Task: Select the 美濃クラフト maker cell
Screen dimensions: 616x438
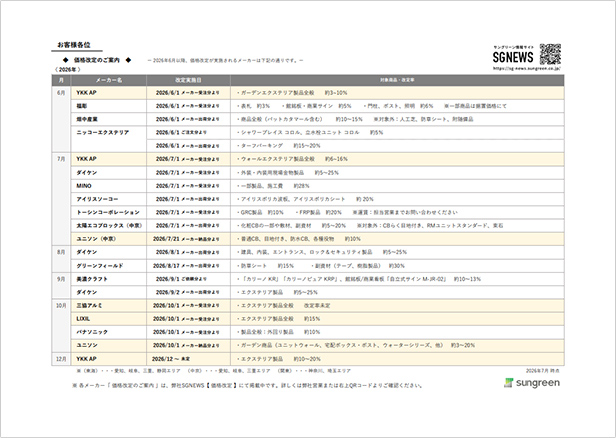Action: coord(109,279)
